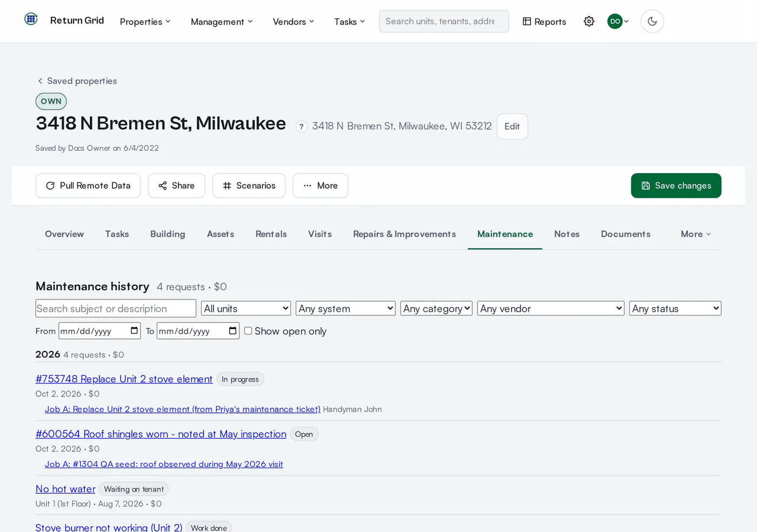Screen dimensions: 757x532
Task: Open Job A: #1304 QA seed roof link
Action: click(x=164, y=464)
